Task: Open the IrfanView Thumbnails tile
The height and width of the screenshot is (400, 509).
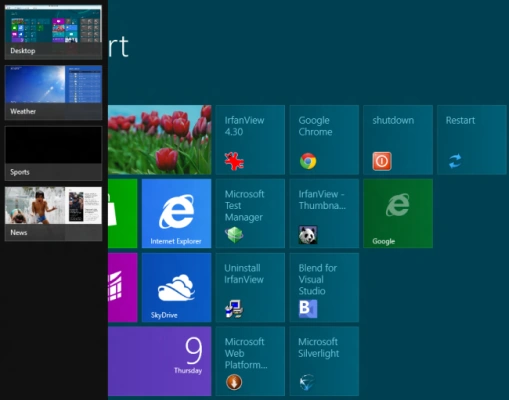Action: click(324, 213)
